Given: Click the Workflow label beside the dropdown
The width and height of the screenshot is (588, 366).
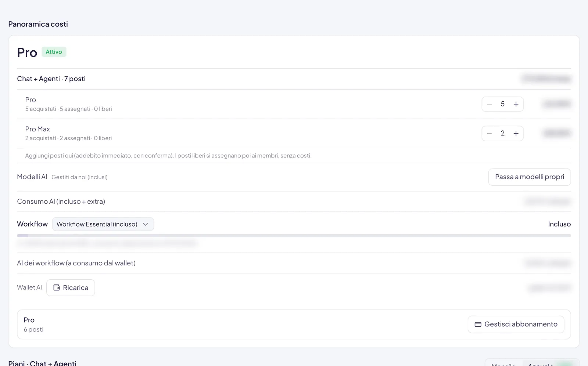Looking at the screenshot, I should pyautogui.click(x=32, y=224).
